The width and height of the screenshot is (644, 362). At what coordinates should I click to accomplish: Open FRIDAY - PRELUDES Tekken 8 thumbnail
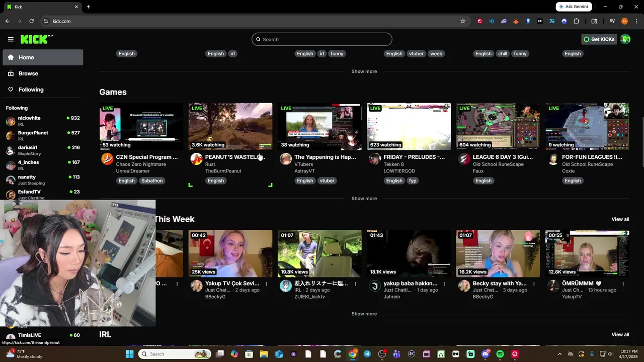[409, 126]
